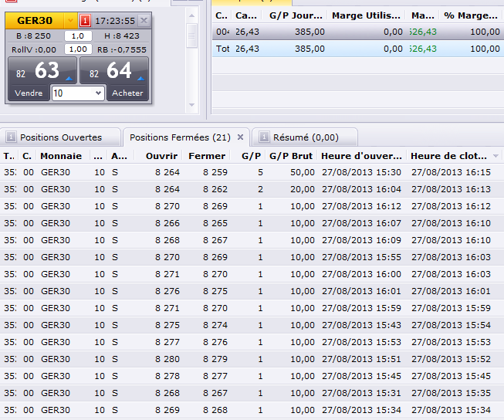This screenshot has width=504, height=420.
Task: Click the blue arrow on sell price 63
Action: (x=68, y=78)
